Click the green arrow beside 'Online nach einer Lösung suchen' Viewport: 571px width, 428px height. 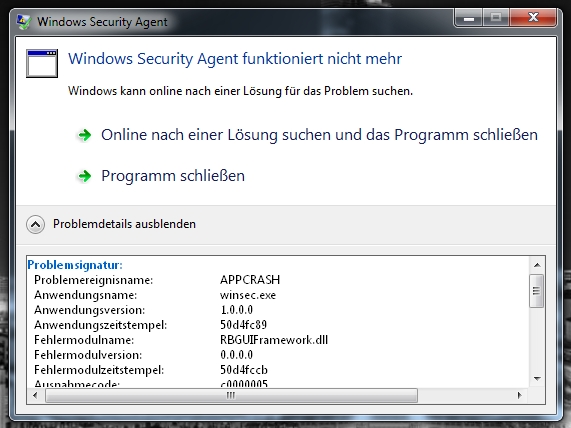tap(84, 135)
